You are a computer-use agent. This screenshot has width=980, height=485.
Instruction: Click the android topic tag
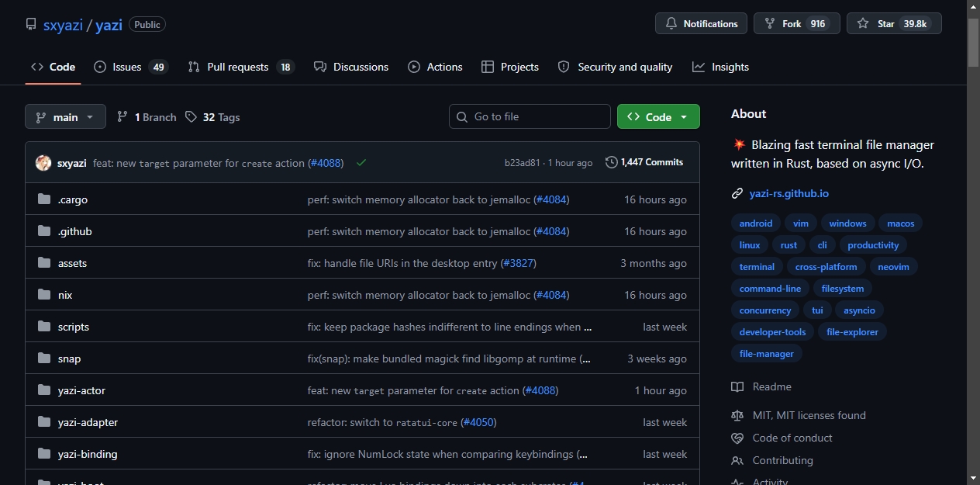coord(756,223)
